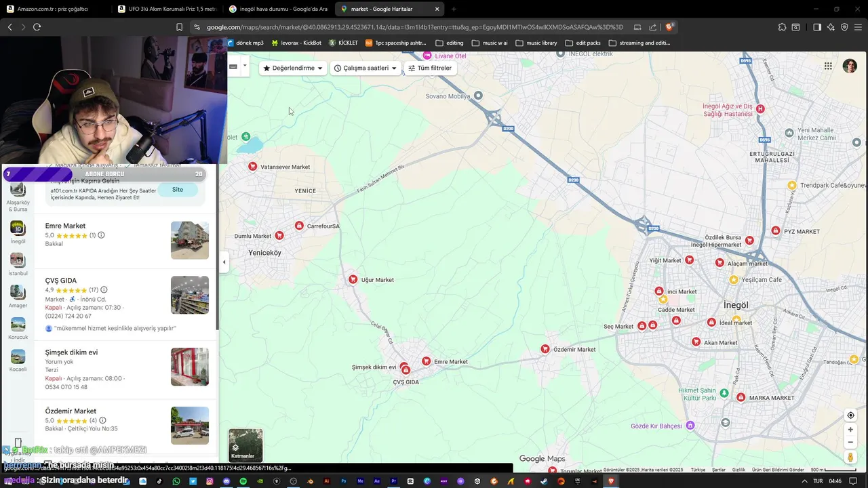
Task: Zoom in on the map
Action: click(850, 429)
